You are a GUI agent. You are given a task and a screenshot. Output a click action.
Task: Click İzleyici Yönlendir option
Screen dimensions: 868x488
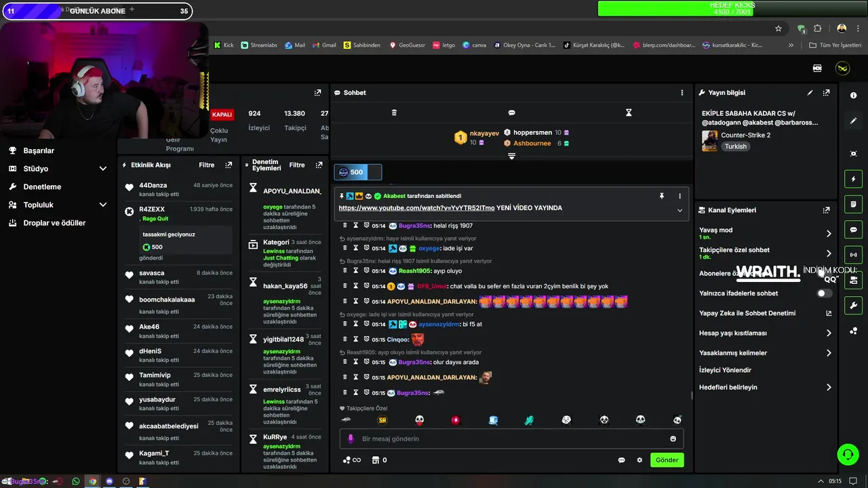[725, 370]
